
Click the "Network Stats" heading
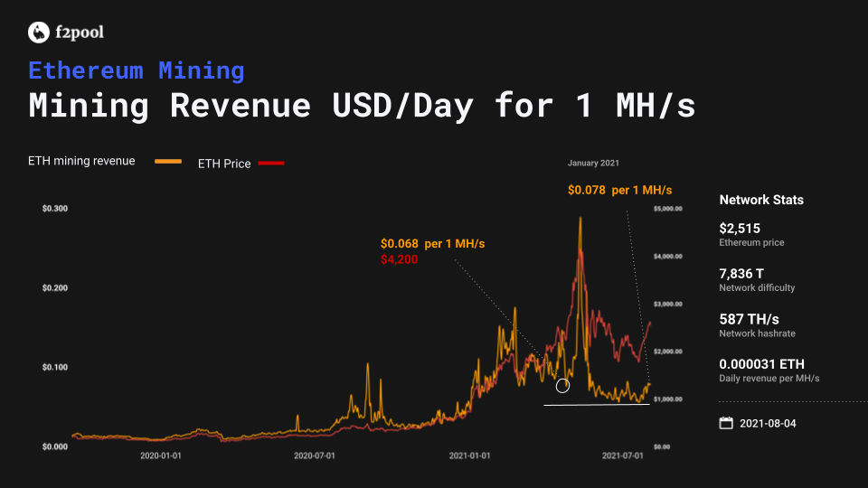(x=761, y=200)
